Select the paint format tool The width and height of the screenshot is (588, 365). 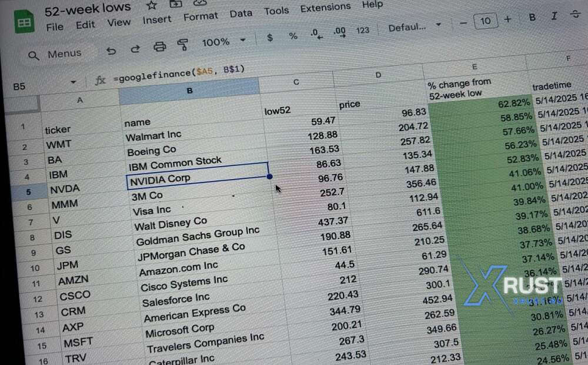pyautogui.click(x=182, y=45)
